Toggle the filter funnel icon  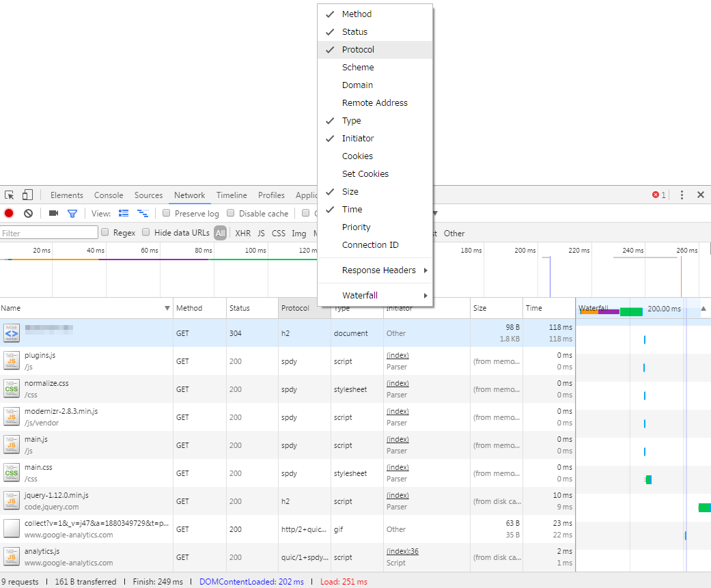[72, 213]
